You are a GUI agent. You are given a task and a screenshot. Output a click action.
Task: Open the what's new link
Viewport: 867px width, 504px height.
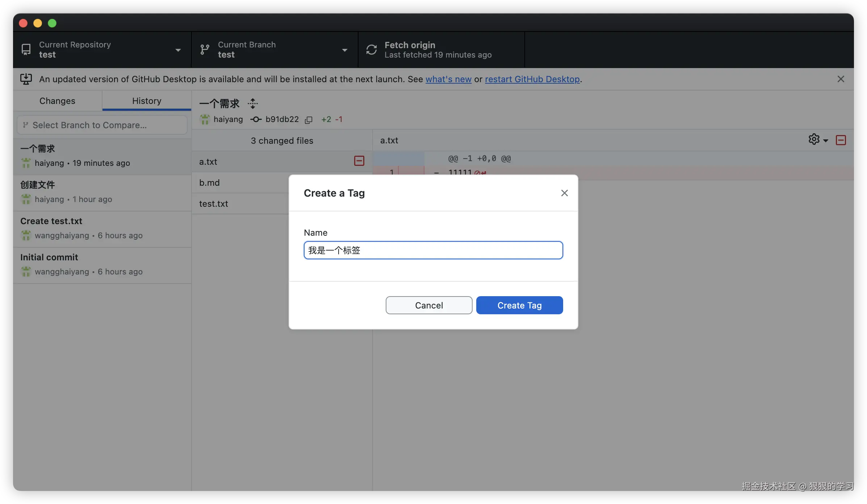pyautogui.click(x=448, y=79)
